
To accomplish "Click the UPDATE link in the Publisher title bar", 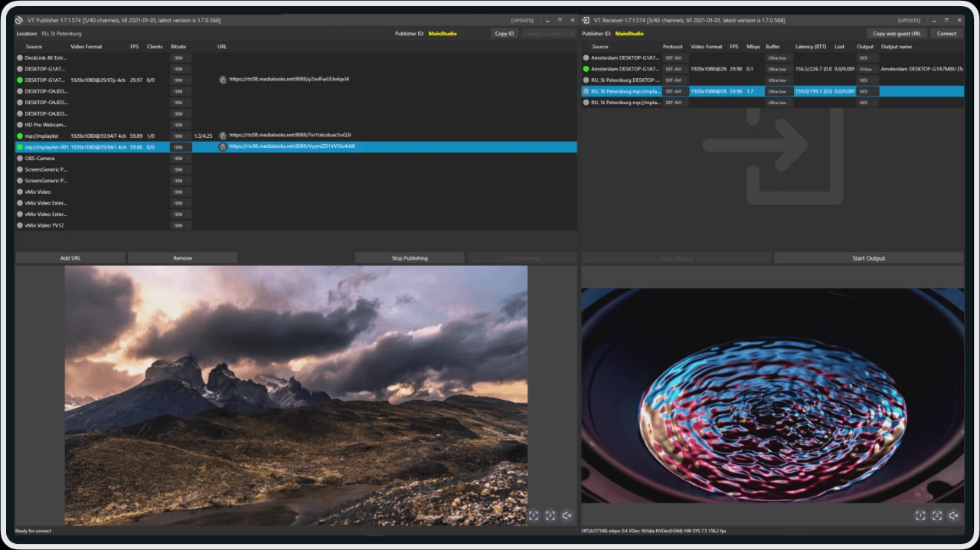I will click(521, 20).
